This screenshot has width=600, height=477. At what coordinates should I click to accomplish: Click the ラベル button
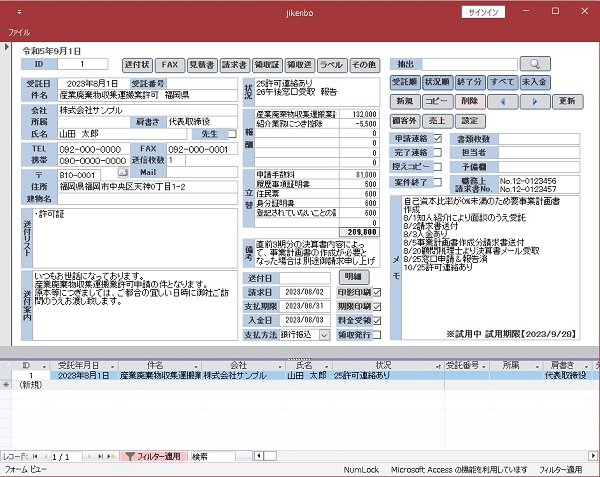332,65
